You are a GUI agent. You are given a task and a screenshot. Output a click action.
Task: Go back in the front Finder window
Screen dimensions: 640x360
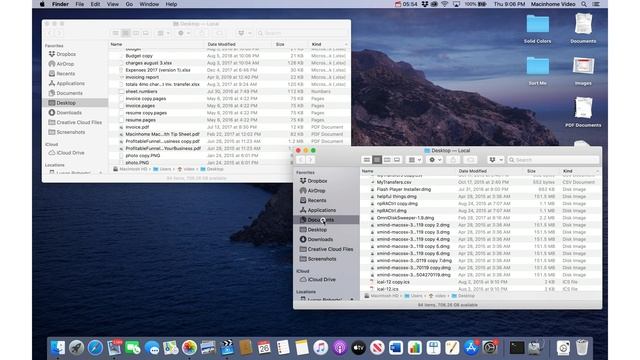pyautogui.click(x=301, y=160)
